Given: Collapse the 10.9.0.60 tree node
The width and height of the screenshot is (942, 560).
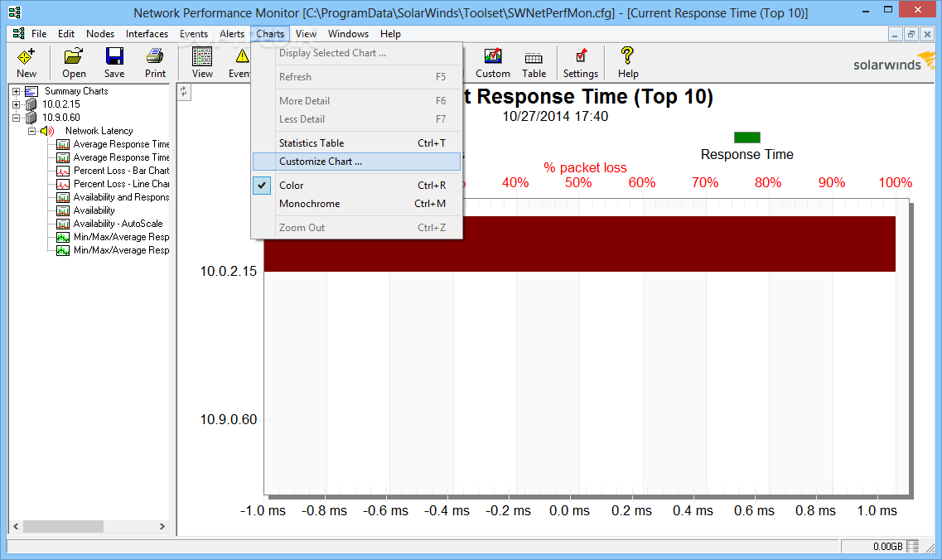Looking at the screenshot, I should coord(17,118).
